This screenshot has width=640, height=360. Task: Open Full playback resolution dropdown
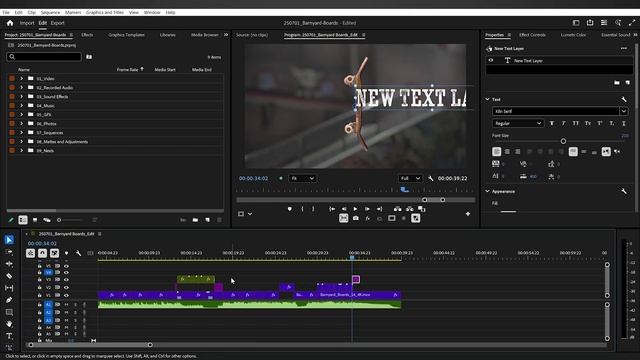click(x=410, y=178)
